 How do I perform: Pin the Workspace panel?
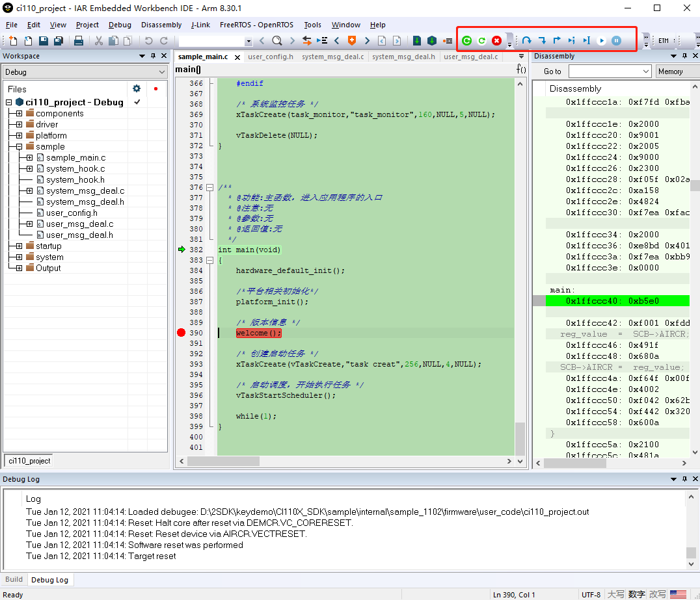(x=153, y=56)
